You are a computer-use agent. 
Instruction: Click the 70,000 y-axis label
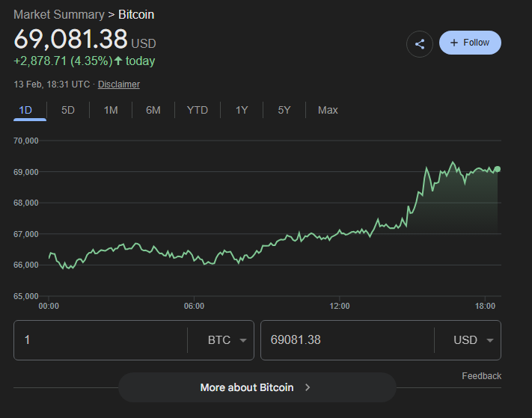click(x=25, y=141)
